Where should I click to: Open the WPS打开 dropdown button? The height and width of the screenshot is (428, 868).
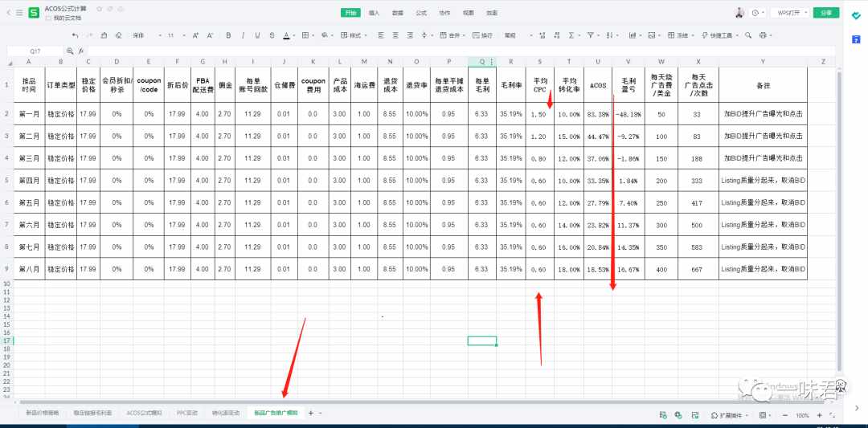789,12
